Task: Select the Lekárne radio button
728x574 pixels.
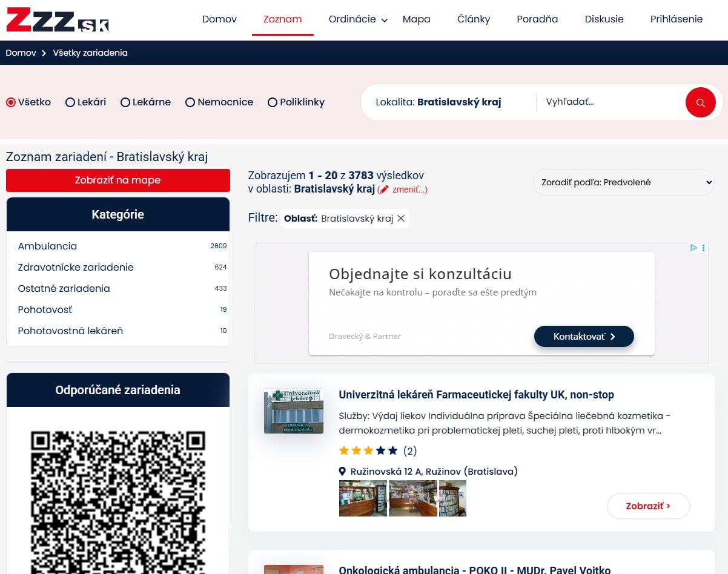Action: pyautogui.click(x=126, y=102)
